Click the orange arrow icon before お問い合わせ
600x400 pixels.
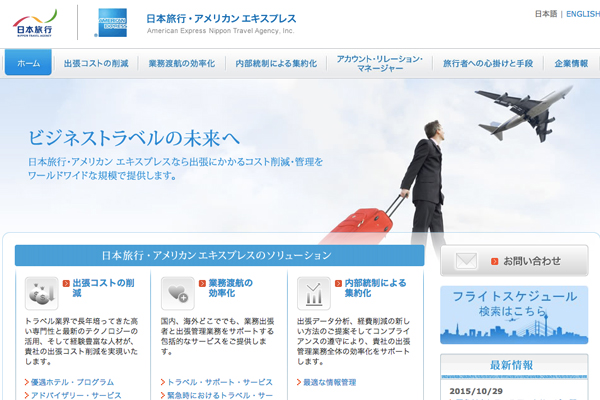point(494,261)
